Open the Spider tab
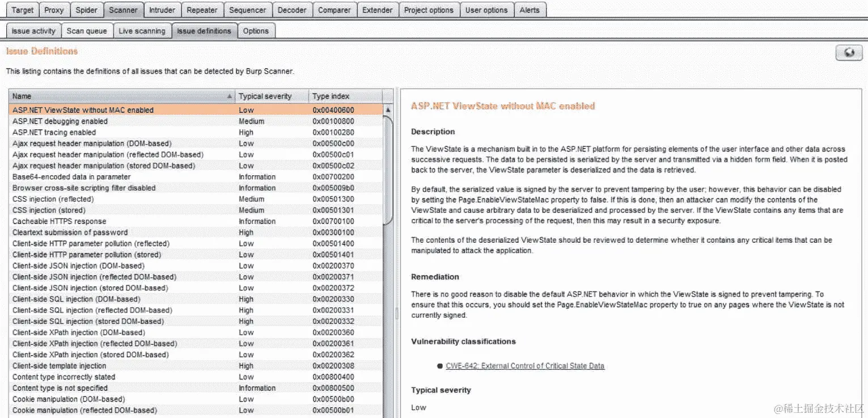 point(87,10)
